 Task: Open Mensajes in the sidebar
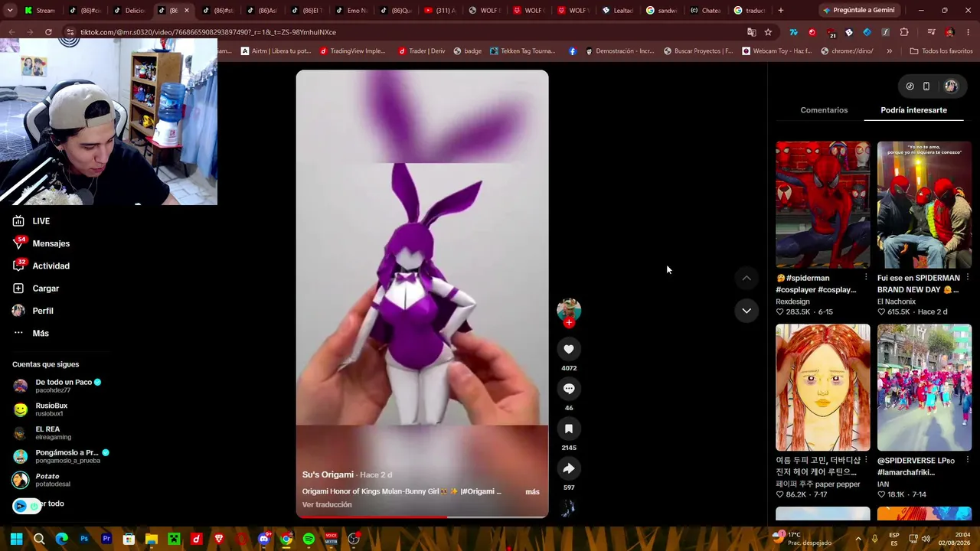coord(41,243)
